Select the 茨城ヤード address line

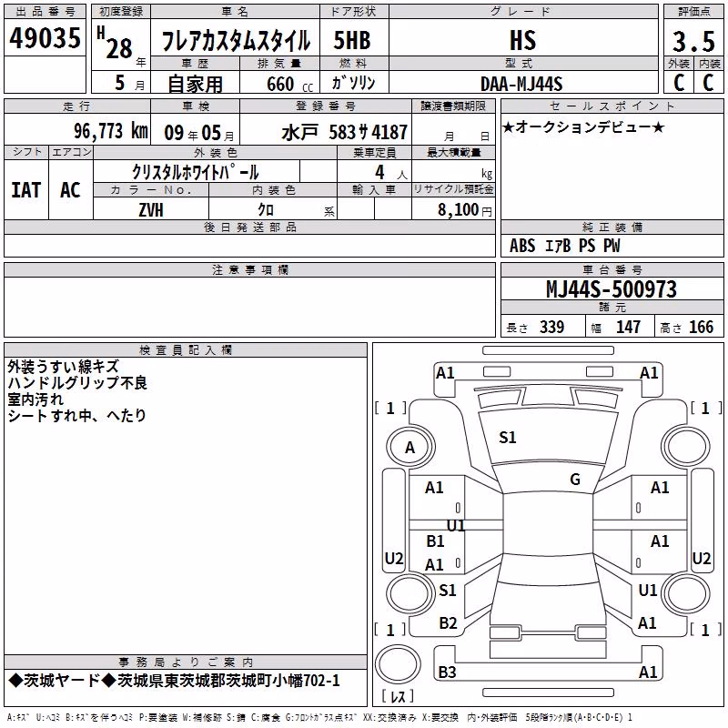click(x=174, y=681)
